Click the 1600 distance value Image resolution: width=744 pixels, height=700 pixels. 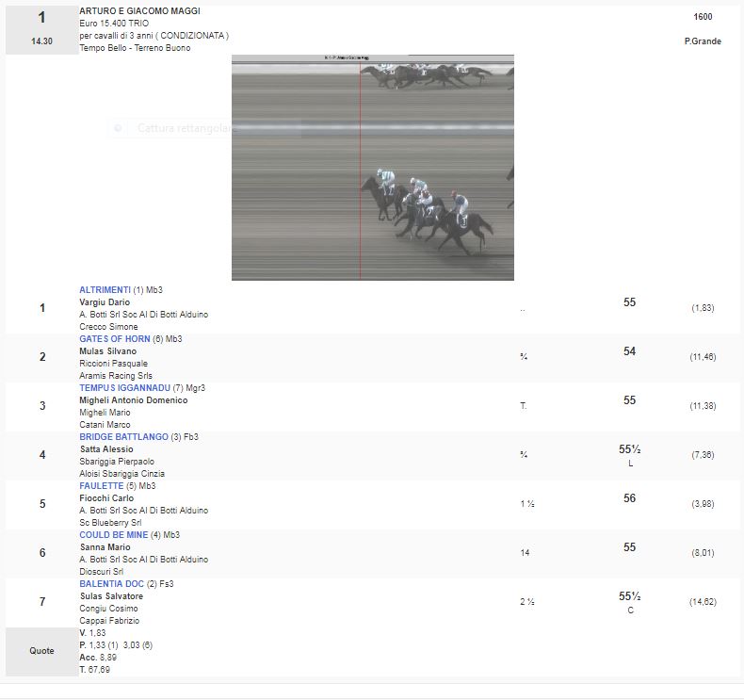tap(703, 17)
